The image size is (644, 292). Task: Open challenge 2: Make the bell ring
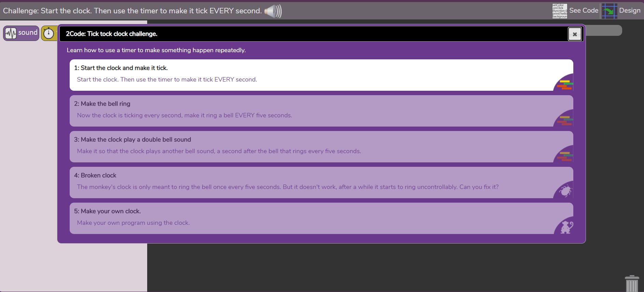pos(321,111)
